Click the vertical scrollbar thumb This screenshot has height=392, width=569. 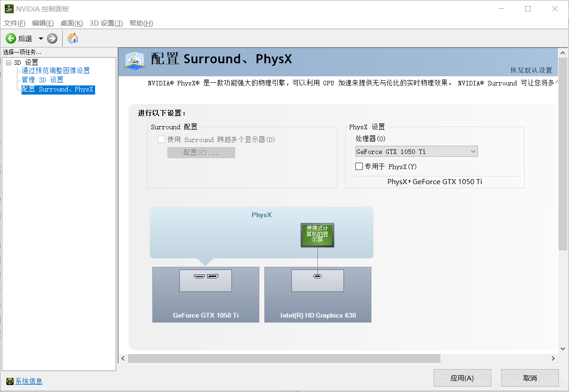tap(563, 153)
